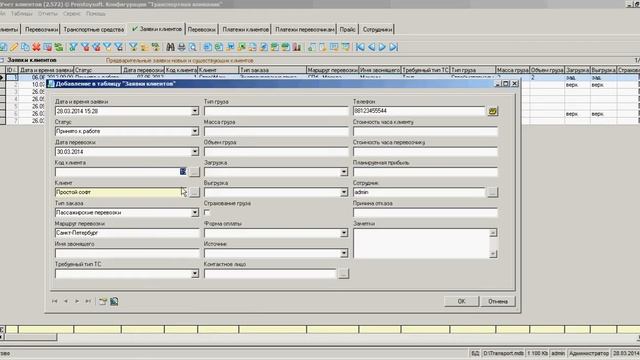Click the copy record icon in toolbar
The width and height of the screenshot is (640, 360).
point(25,47)
